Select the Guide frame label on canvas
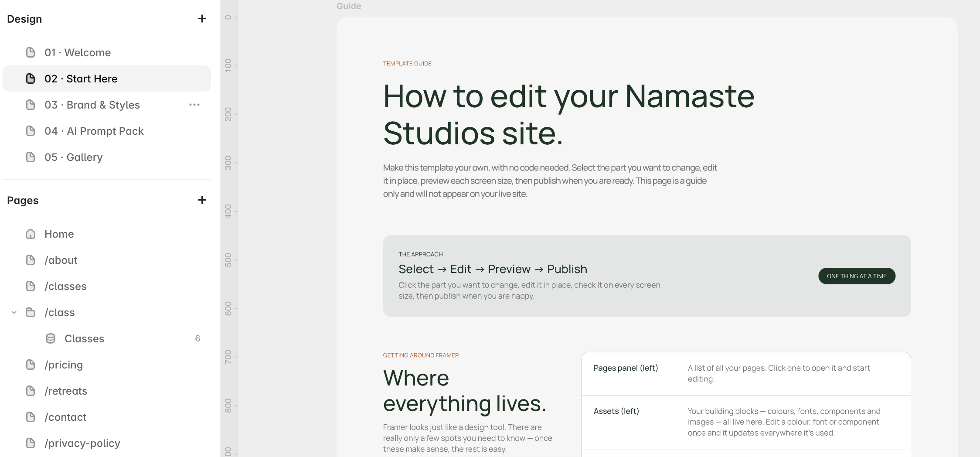 349,6
